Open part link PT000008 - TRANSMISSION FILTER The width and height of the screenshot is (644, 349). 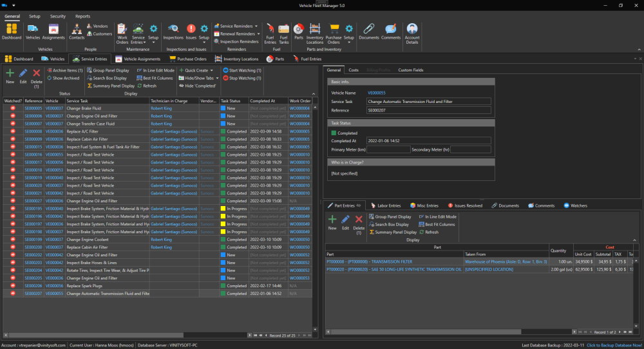pyautogui.click(x=369, y=261)
